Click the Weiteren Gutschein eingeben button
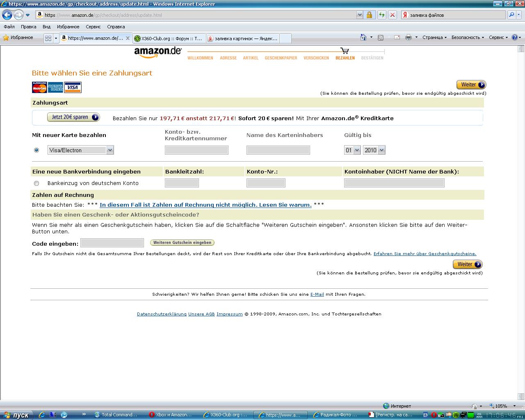This screenshot has width=525, height=420. (x=182, y=243)
